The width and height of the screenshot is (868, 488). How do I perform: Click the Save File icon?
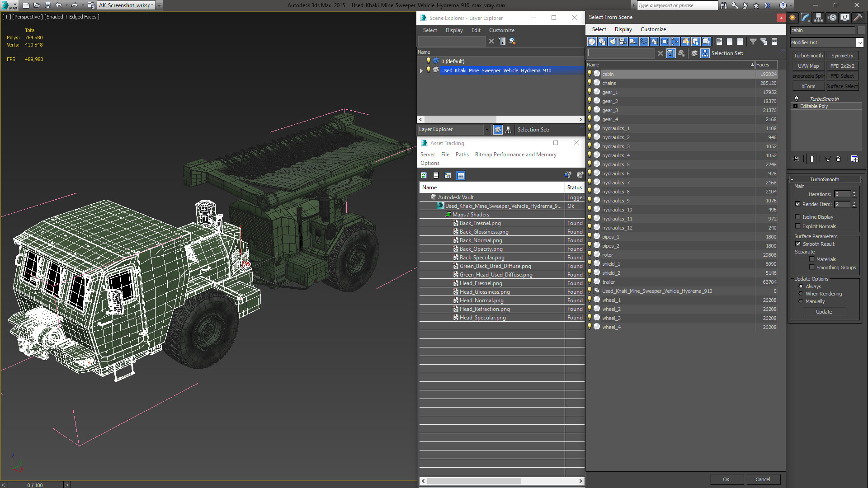[48, 5]
